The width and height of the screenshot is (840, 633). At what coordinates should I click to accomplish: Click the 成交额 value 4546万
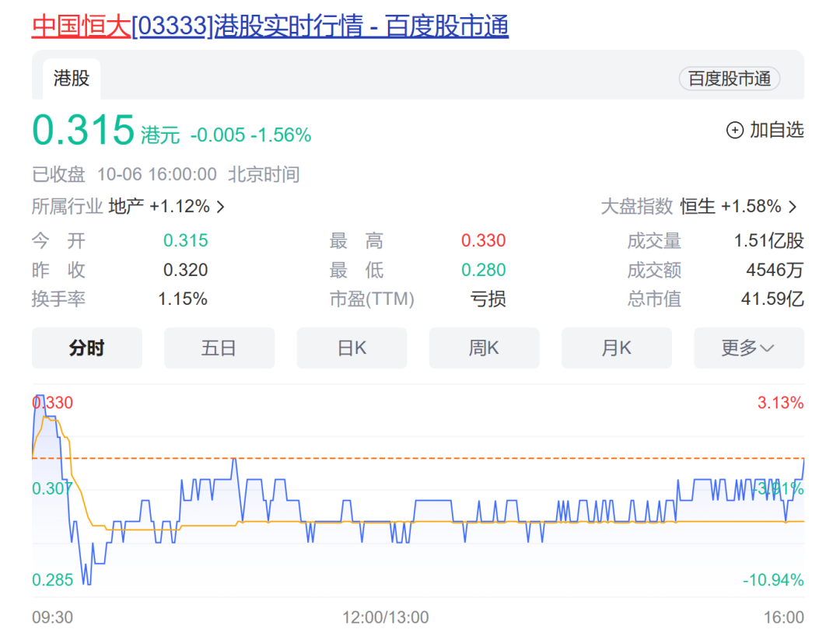click(775, 270)
